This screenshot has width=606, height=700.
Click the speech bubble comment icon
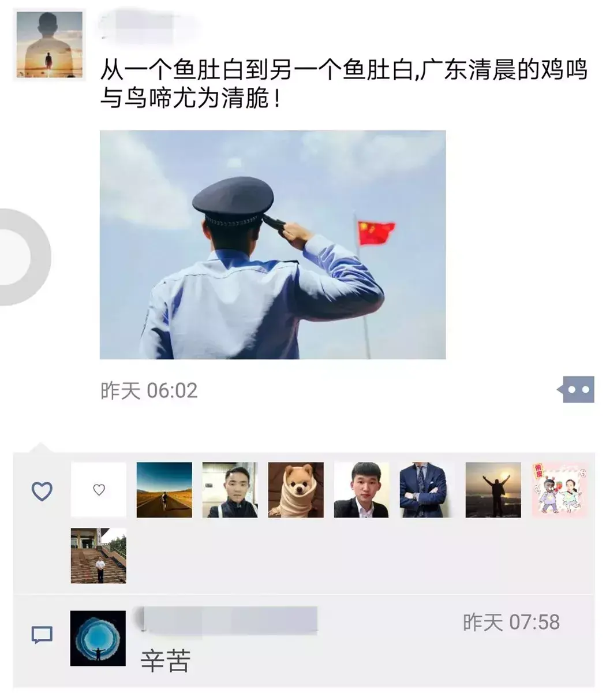tap(42, 635)
